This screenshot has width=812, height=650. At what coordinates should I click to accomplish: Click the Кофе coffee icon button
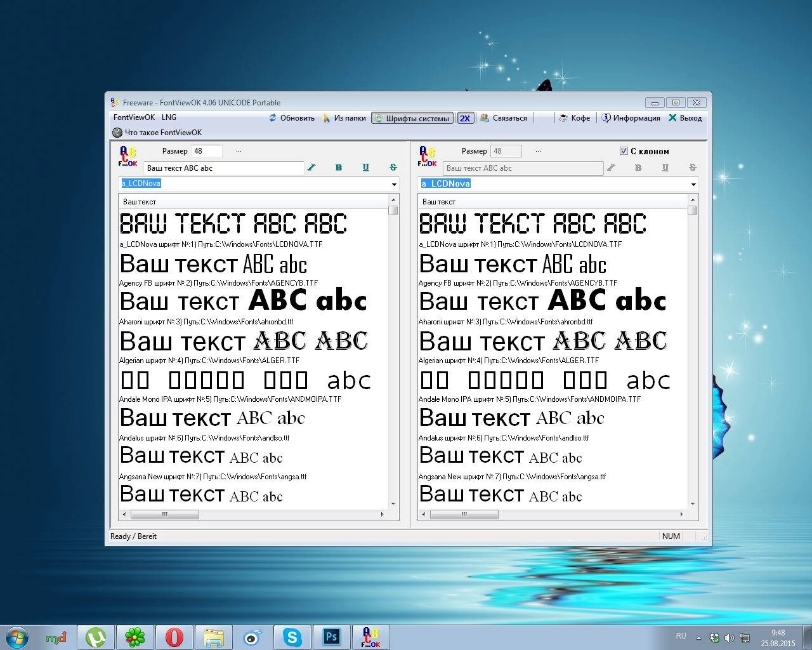pyautogui.click(x=575, y=118)
